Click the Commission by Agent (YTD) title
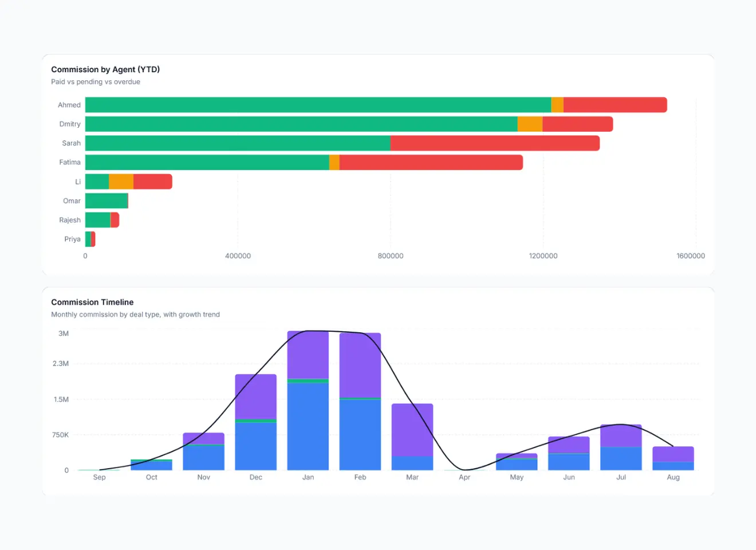Viewport: 756px width, 550px height. pos(105,69)
